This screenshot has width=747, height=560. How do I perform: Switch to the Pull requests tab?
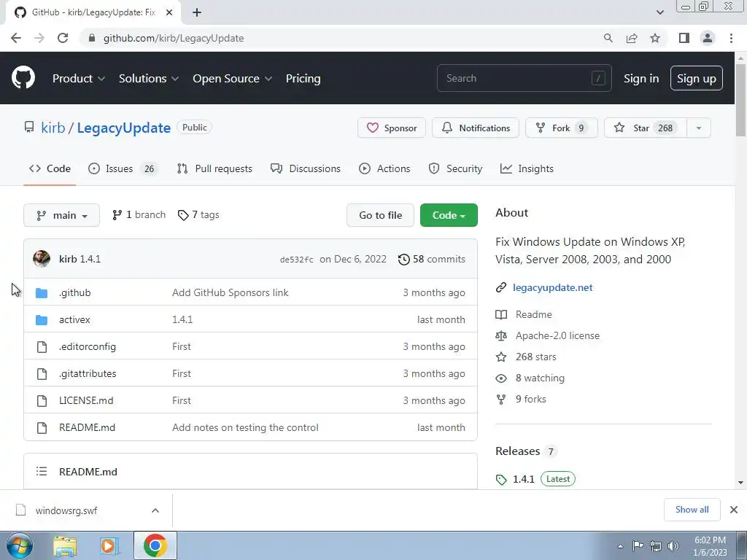click(x=214, y=168)
